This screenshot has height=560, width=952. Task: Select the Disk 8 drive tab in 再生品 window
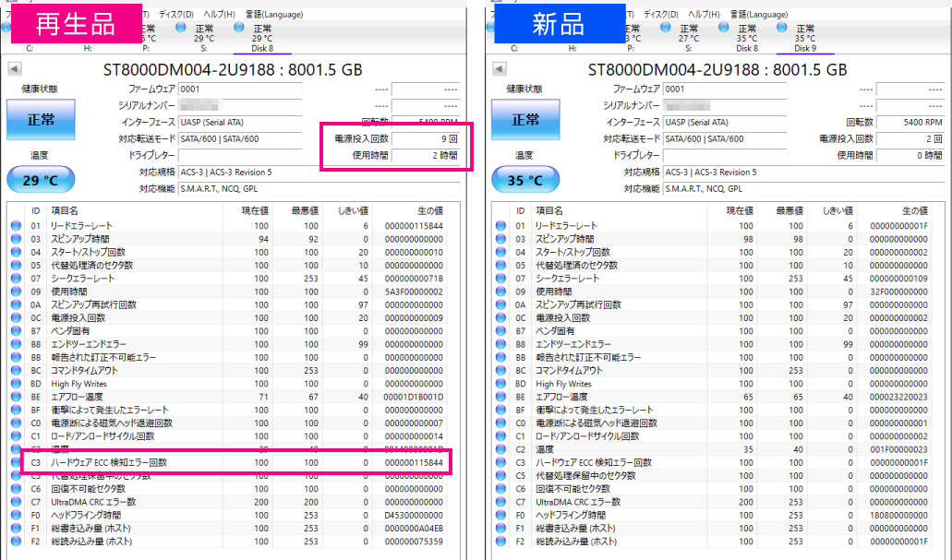pos(262,38)
